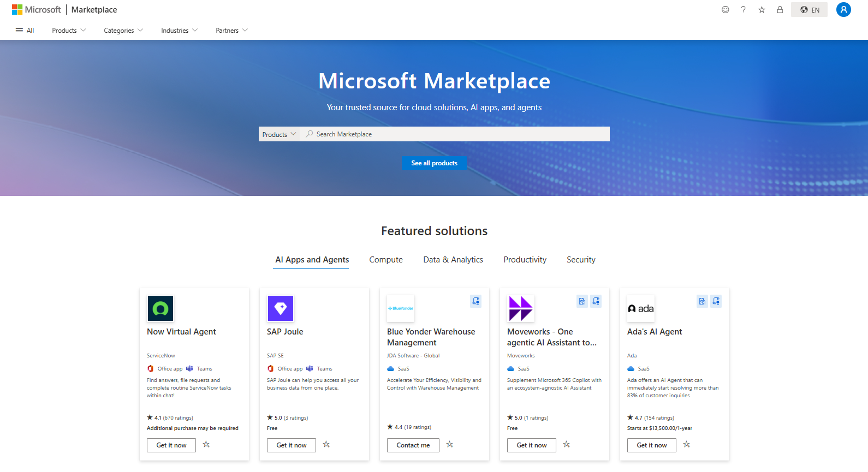This screenshot has height=472, width=868.
Task: Click the 4.1 (670 ratings) text
Action: tap(170, 418)
